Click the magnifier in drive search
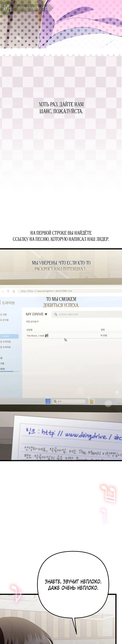The height and width of the screenshot is (644, 122). click(56, 314)
